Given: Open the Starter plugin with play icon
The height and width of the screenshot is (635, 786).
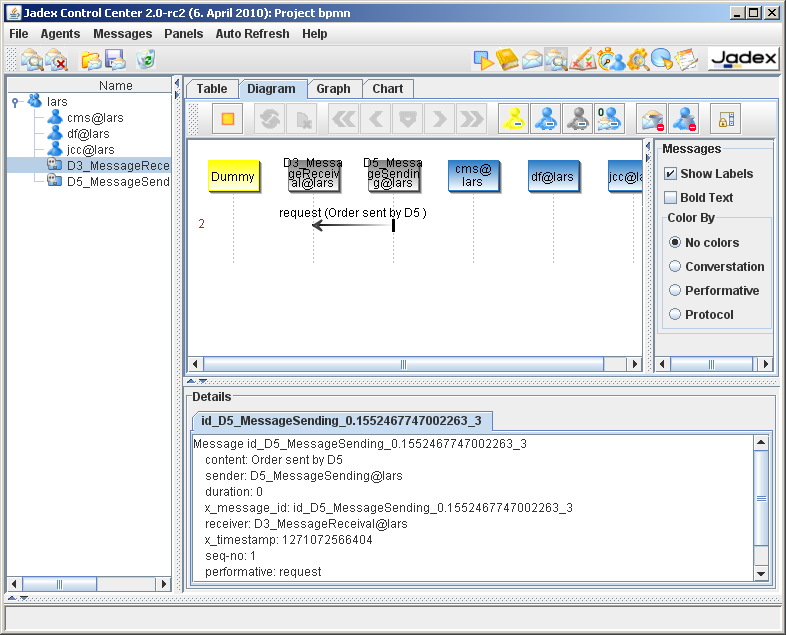Looking at the screenshot, I should pyautogui.click(x=484, y=60).
